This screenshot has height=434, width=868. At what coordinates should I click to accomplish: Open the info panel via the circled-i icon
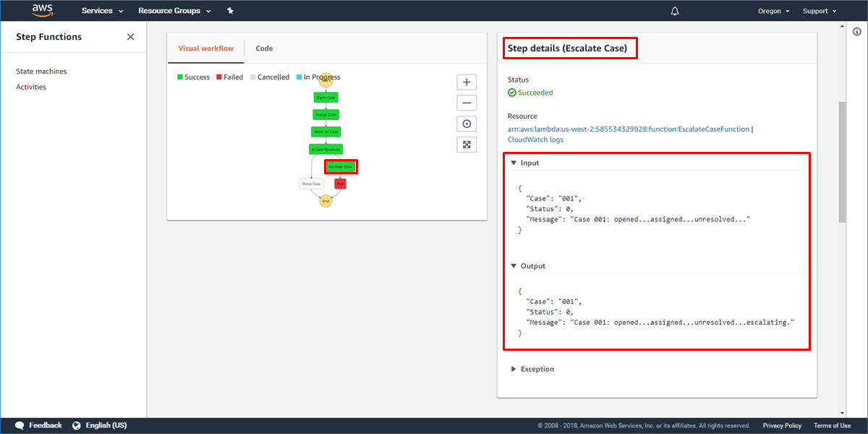(856, 31)
